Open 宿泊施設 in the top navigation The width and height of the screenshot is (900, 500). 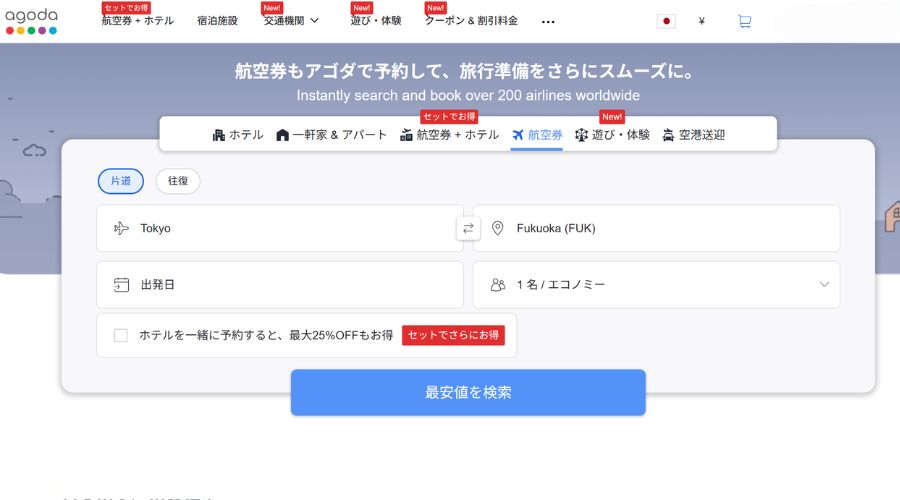[x=217, y=21]
